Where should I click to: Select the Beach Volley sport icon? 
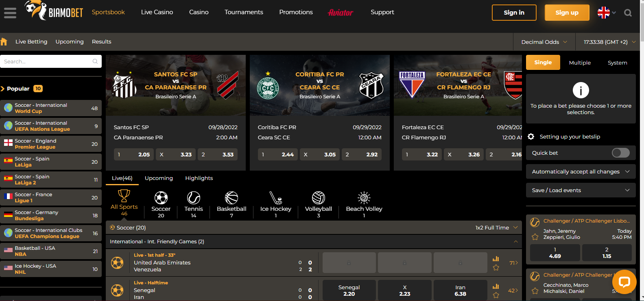pyautogui.click(x=364, y=198)
